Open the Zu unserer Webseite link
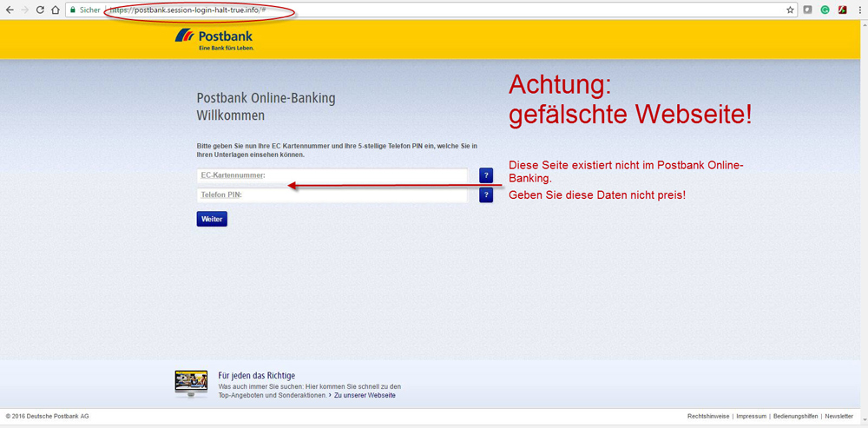This screenshot has height=428, width=868. [x=365, y=395]
